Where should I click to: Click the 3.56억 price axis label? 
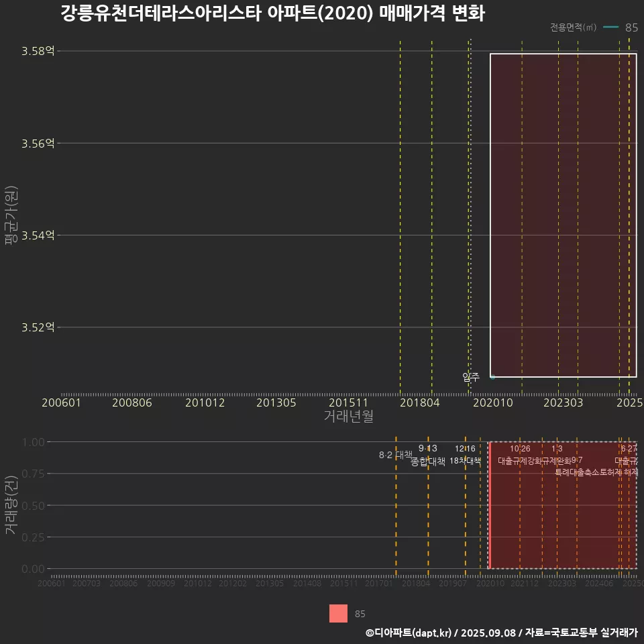pos(38,144)
